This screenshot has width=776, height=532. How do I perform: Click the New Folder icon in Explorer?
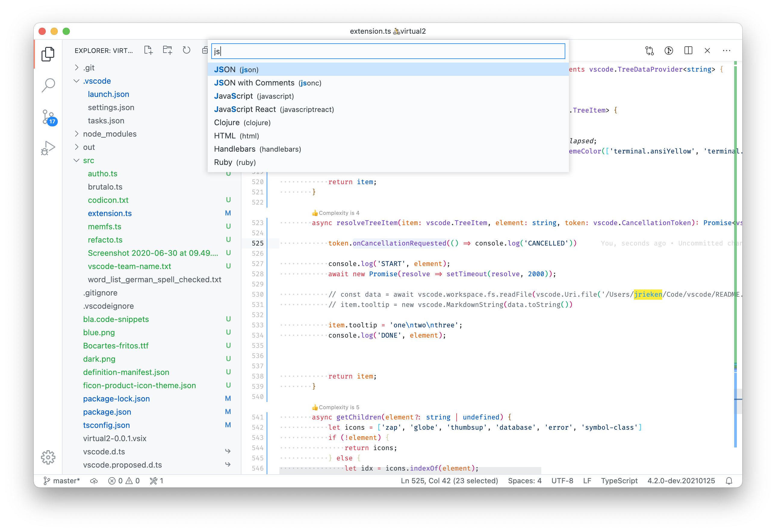(x=167, y=50)
